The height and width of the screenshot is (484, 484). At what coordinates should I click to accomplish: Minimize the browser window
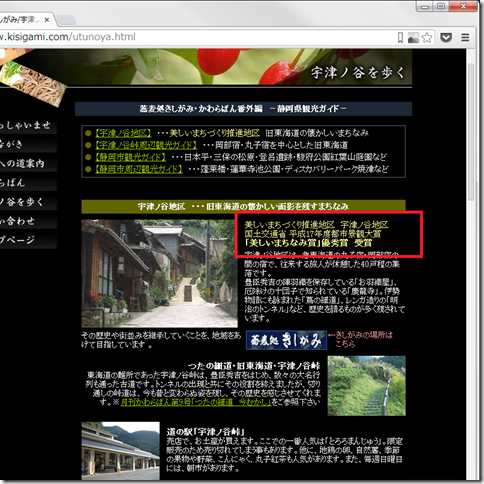pyautogui.click(x=425, y=6)
